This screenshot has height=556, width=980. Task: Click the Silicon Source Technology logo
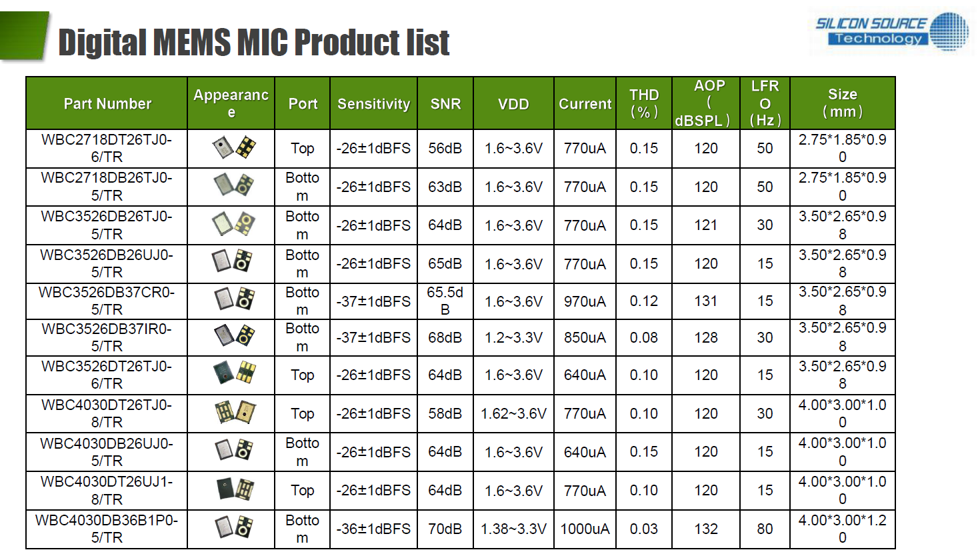click(892, 31)
